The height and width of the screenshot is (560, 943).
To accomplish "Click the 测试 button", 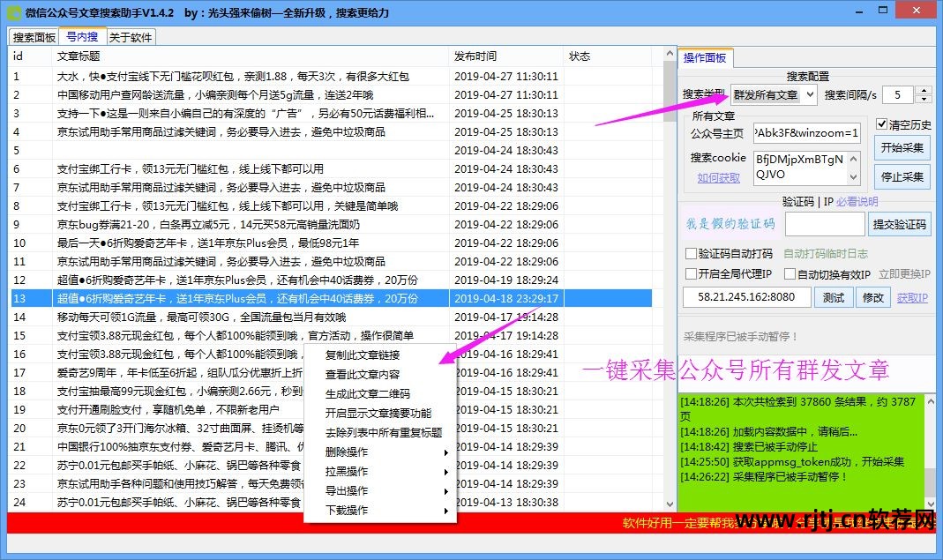I will [834, 298].
